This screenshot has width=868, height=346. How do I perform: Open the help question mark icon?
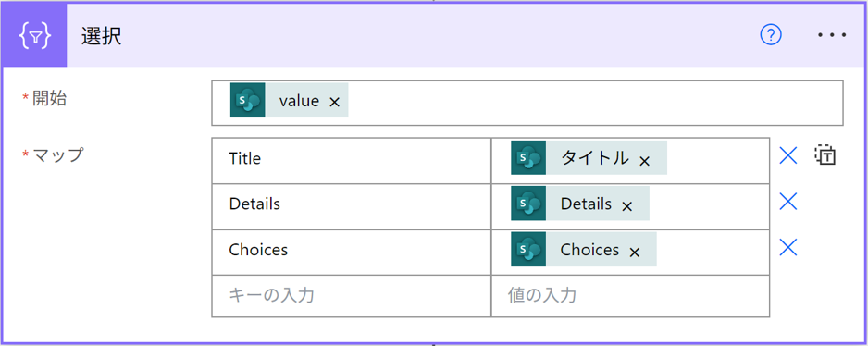pos(770,35)
